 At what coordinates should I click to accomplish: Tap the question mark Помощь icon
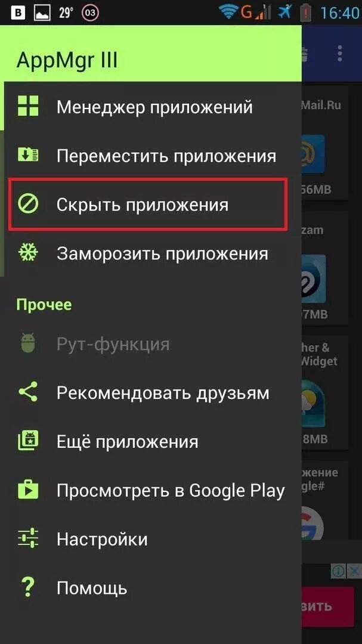[28, 587]
